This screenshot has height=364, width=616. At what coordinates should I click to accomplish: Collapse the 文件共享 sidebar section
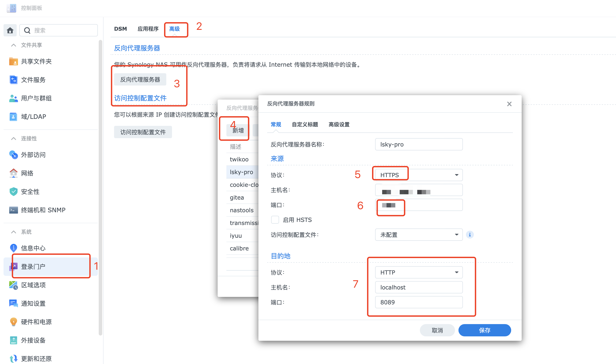pyautogui.click(x=14, y=45)
